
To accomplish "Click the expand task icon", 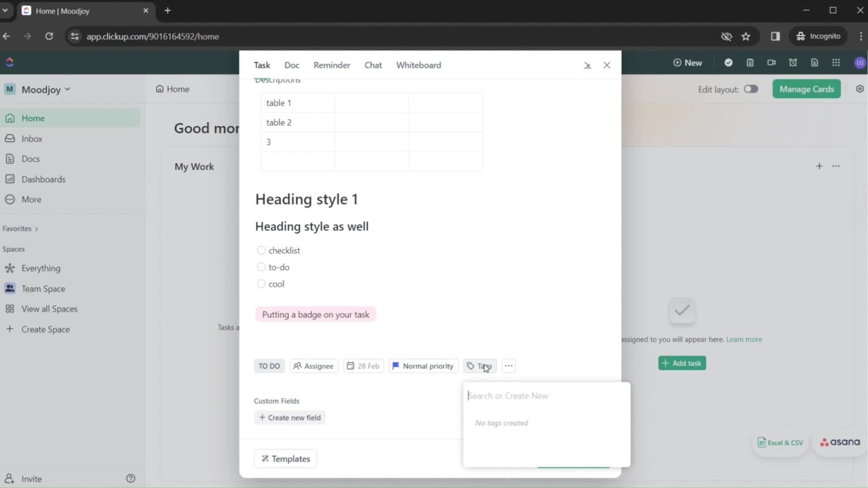I will (587, 64).
